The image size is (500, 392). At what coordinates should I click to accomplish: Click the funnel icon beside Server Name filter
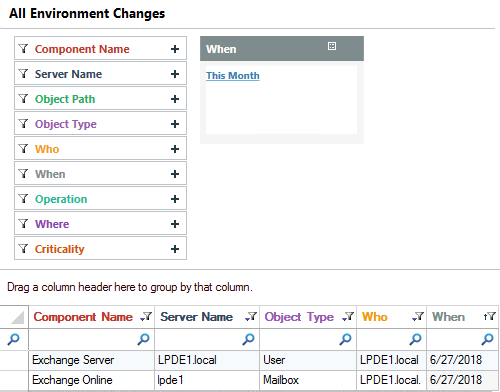[x=23, y=74]
